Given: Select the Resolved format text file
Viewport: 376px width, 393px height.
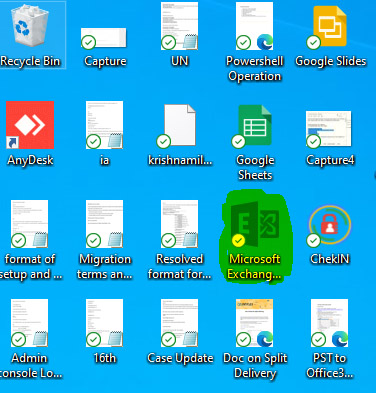Looking at the screenshot, I should 179,224.
